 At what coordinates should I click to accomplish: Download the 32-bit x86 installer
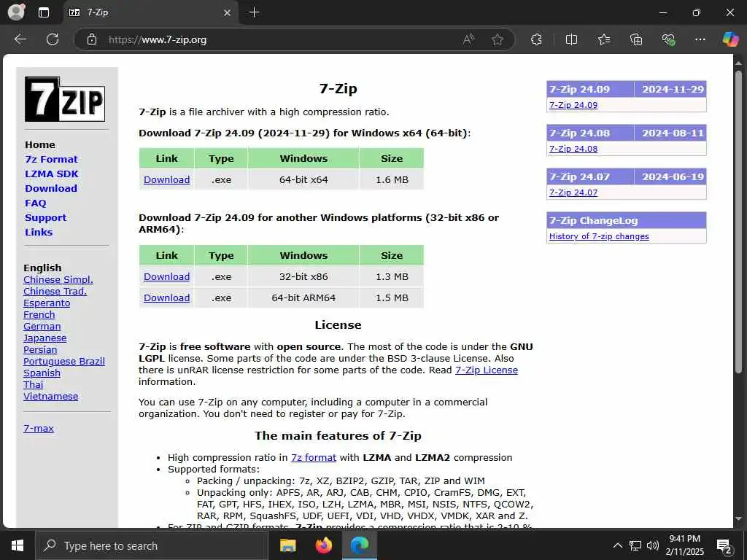click(167, 276)
